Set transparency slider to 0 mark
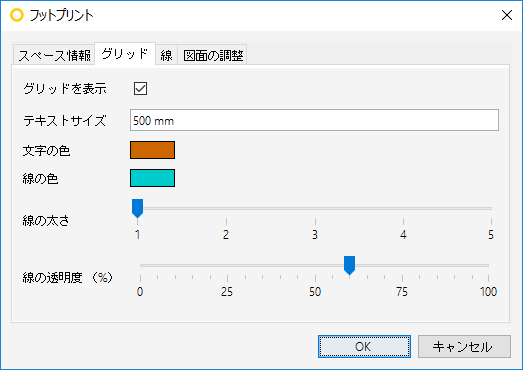The width and height of the screenshot is (523, 370). 140,266
